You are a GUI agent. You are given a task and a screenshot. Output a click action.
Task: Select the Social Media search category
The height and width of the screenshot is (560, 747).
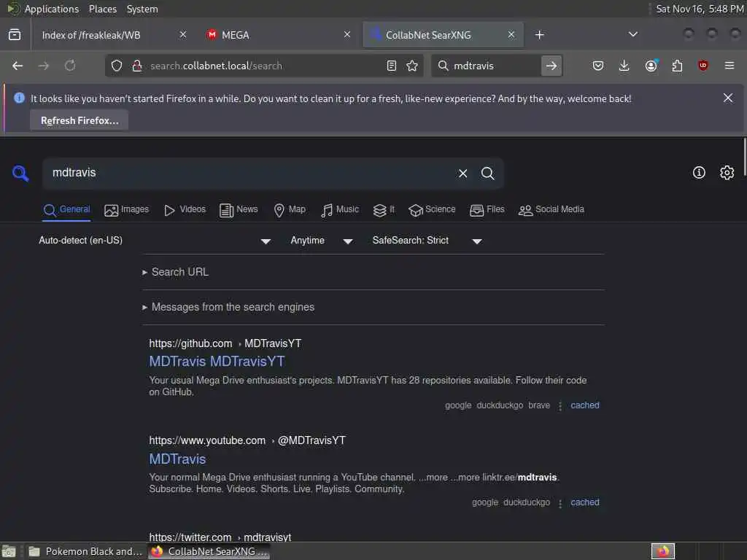point(551,209)
